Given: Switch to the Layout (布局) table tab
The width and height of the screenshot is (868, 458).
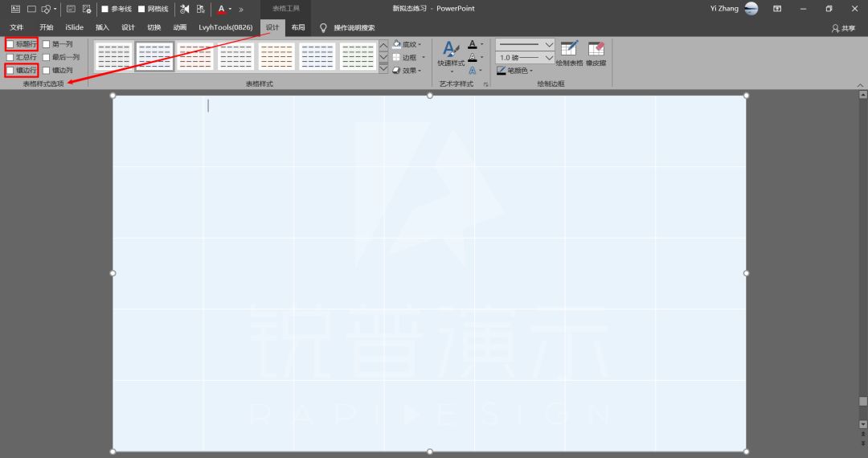Looking at the screenshot, I should tap(298, 27).
